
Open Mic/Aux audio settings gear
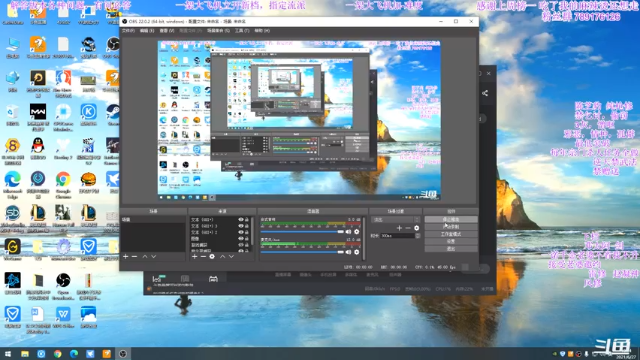[x=357, y=252]
